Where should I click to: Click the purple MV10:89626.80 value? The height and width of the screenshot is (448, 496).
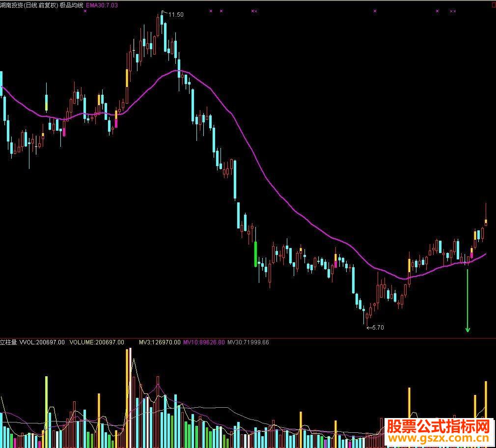point(204,342)
